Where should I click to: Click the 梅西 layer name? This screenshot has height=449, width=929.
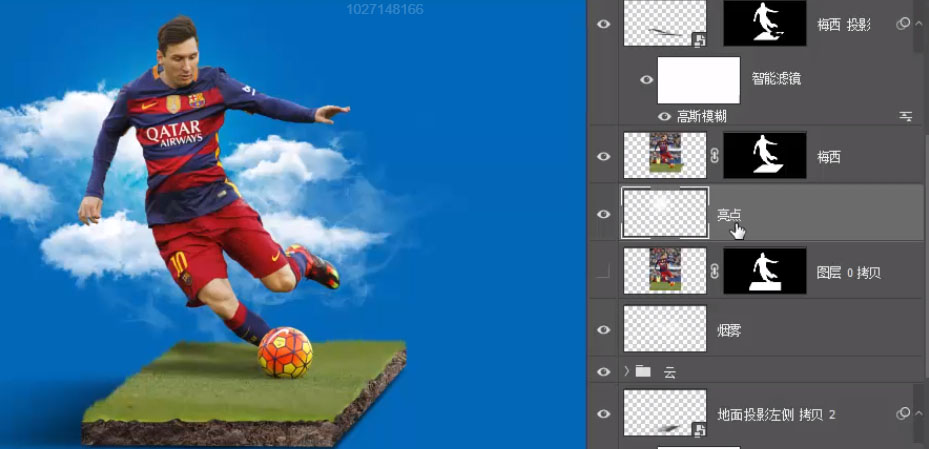(x=828, y=157)
